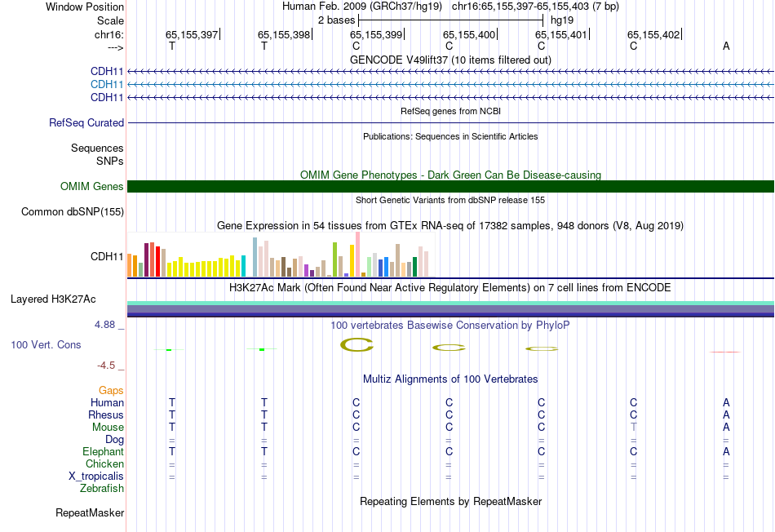The width and height of the screenshot is (775, 532).
Task: Click the GTEx Gene Expression track title
Action: coord(450,226)
